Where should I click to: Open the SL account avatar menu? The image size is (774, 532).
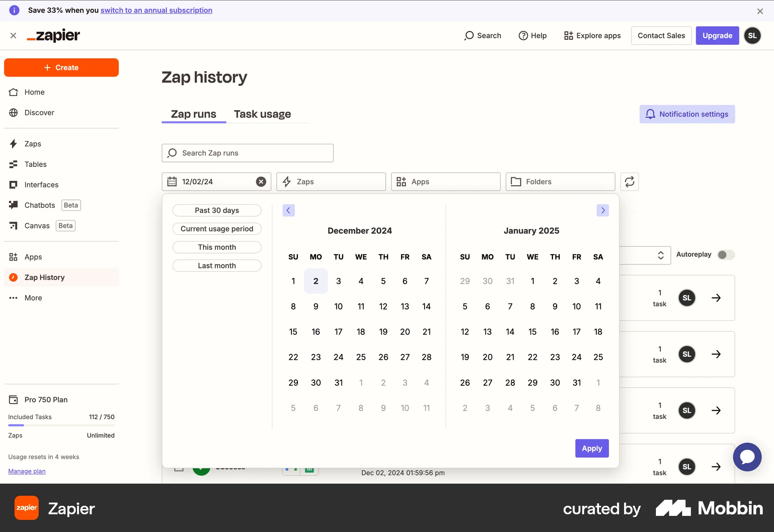tap(753, 35)
